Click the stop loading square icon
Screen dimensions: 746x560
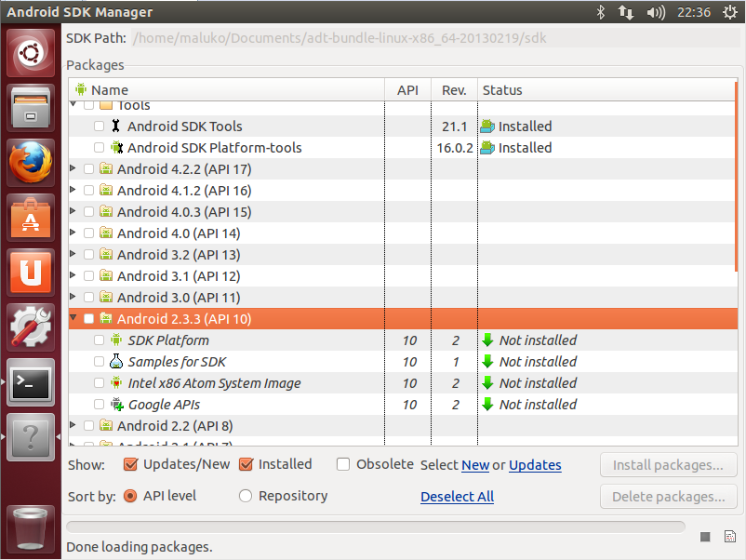point(705,537)
